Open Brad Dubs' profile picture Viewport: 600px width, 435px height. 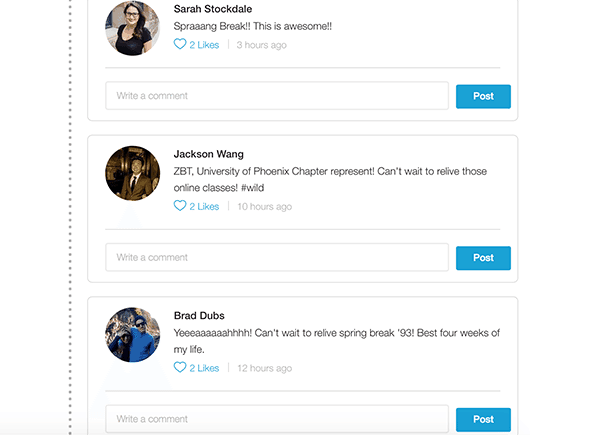133,335
